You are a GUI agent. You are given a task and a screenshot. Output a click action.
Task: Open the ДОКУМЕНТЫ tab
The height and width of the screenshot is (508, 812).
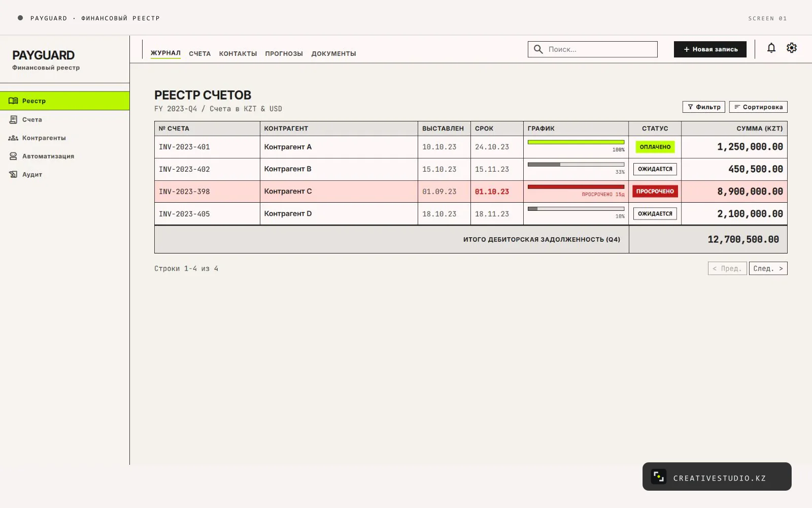point(333,53)
